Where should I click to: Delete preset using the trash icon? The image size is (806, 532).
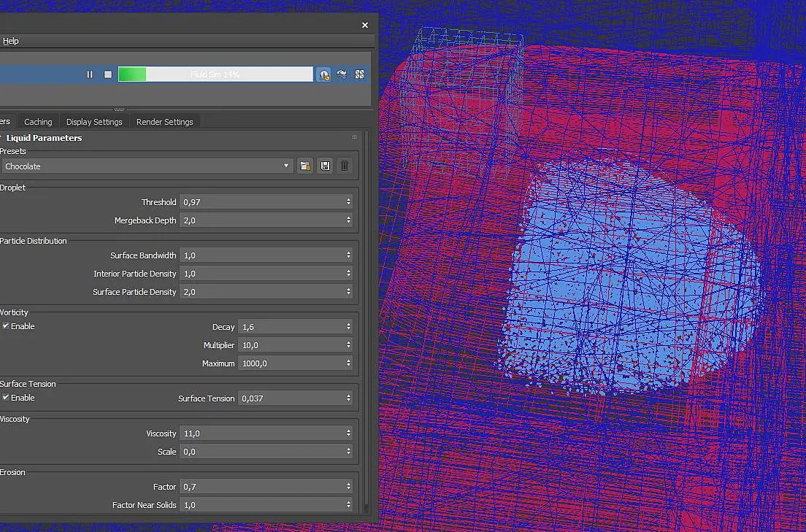click(x=345, y=166)
